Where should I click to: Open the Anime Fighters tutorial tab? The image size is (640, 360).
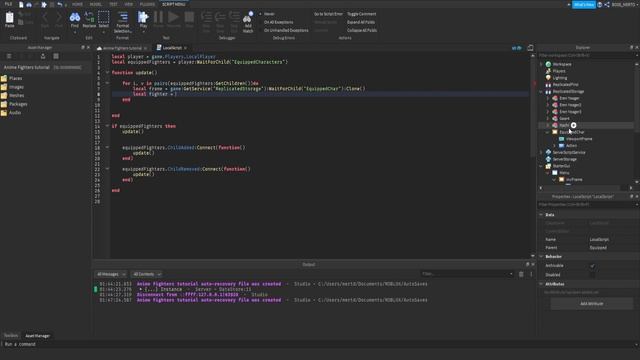(122, 48)
